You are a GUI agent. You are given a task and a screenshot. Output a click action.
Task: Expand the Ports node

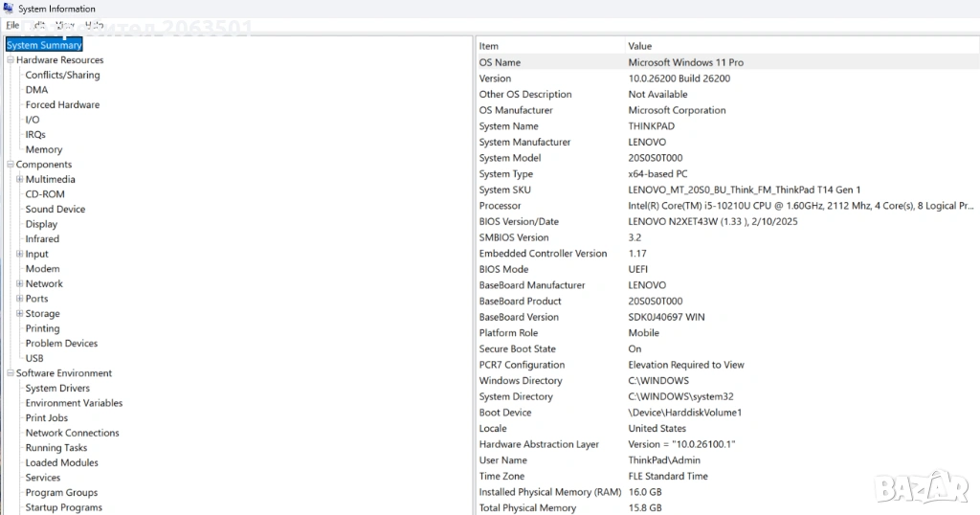click(20, 299)
